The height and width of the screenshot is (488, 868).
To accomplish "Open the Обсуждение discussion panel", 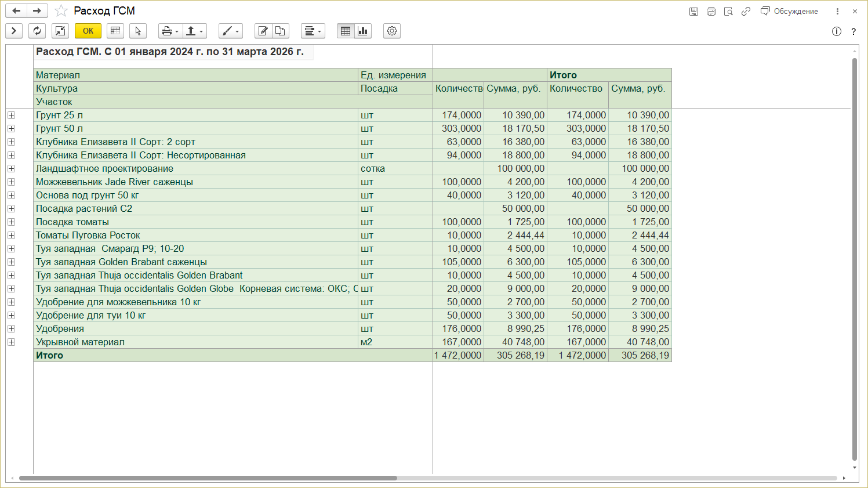I will pyautogui.click(x=789, y=12).
